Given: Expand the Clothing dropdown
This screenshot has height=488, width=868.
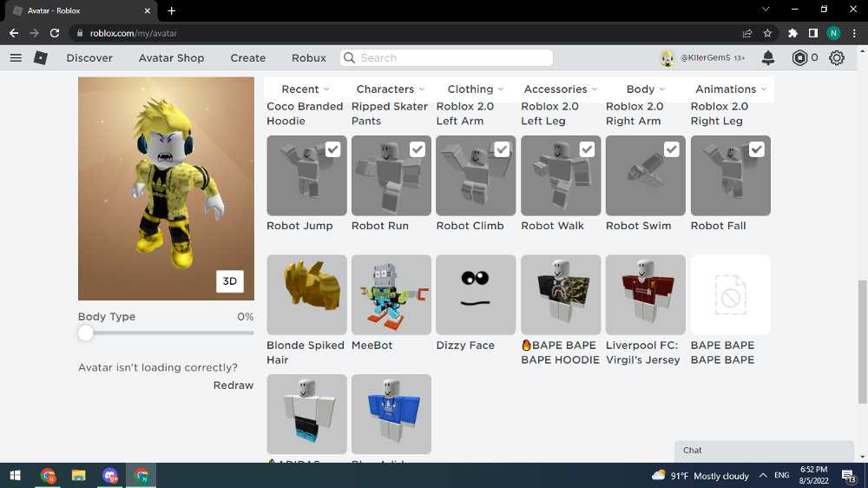Looking at the screenshot, I should [476, 89].
